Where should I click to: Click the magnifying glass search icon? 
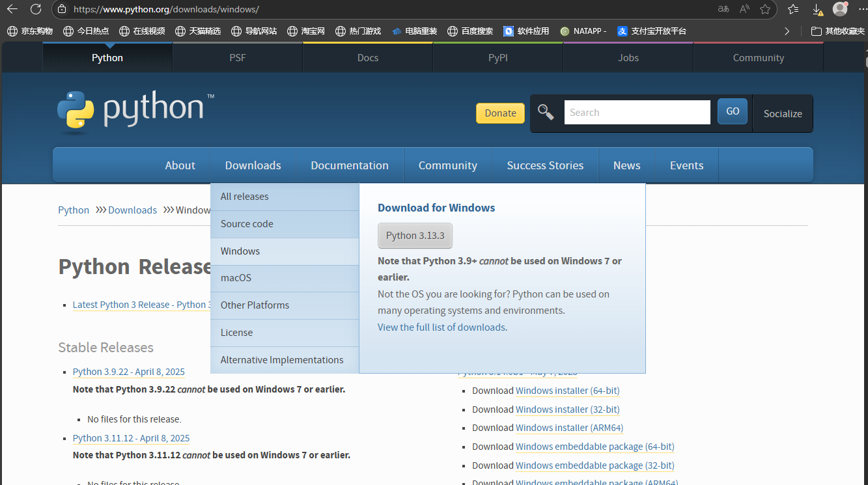[x=546, y=113]
